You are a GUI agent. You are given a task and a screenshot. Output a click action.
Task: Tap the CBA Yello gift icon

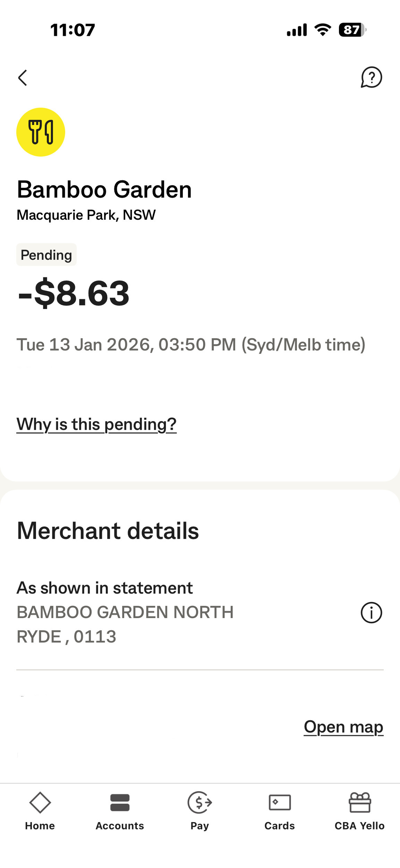click(x=360, y=802)
